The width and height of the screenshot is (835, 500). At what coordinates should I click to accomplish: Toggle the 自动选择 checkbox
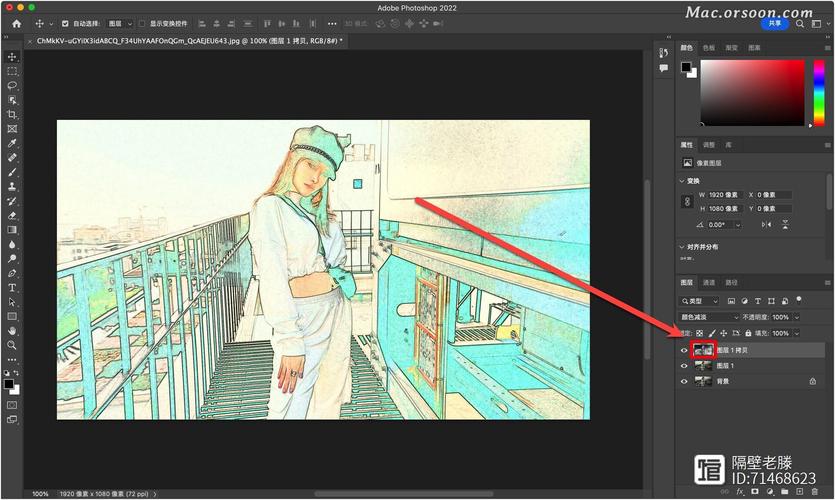pyautogui.click(x=65, y=23)
